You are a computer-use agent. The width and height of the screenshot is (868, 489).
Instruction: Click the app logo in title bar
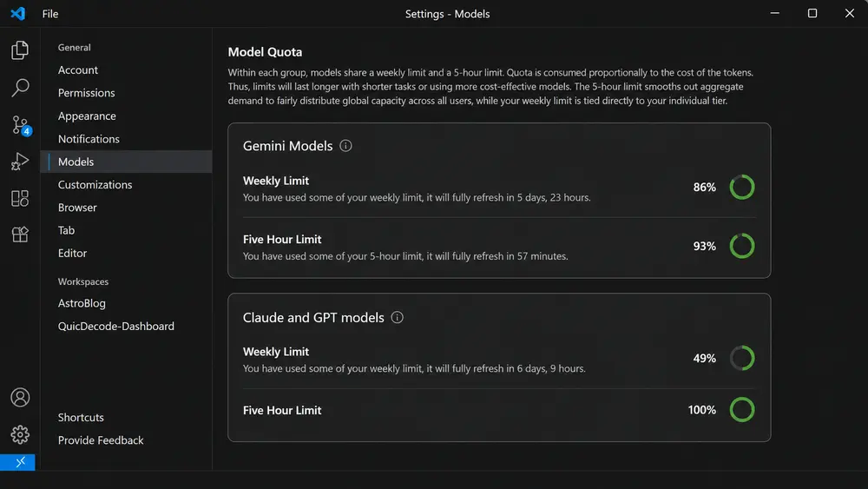click(x=17, y=13)
